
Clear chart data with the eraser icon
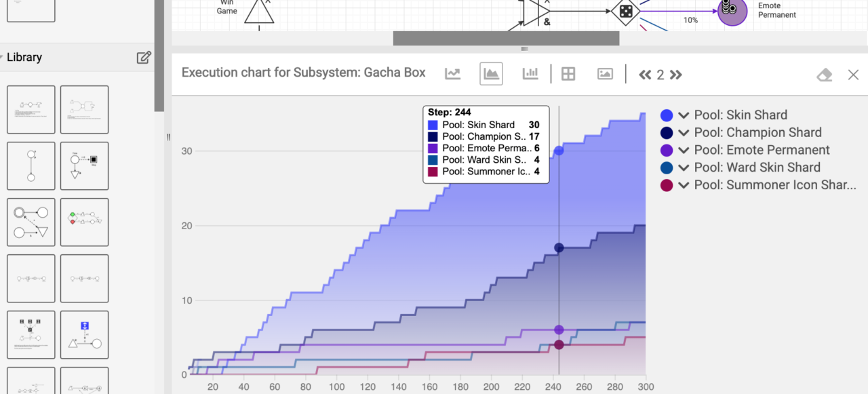pos(825,75)
